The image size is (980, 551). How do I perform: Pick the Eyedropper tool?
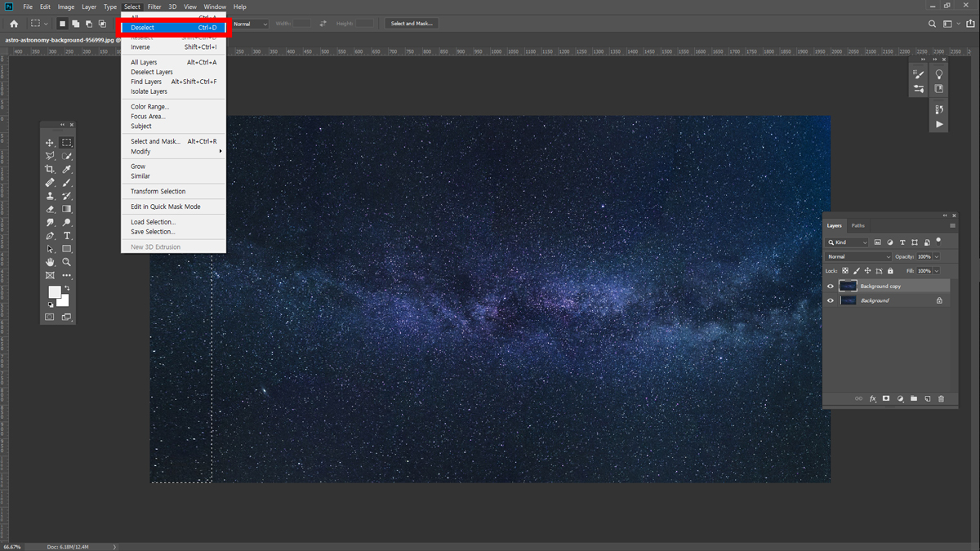click(67, 169)
